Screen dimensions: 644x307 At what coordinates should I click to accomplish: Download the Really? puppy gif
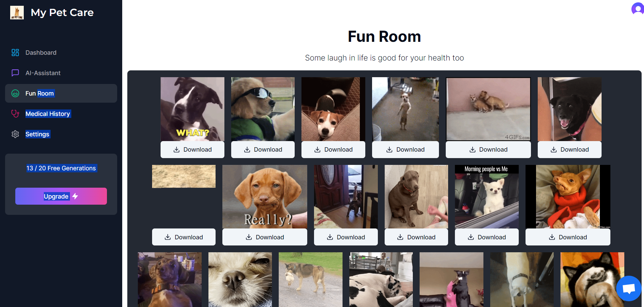[265, 237]
